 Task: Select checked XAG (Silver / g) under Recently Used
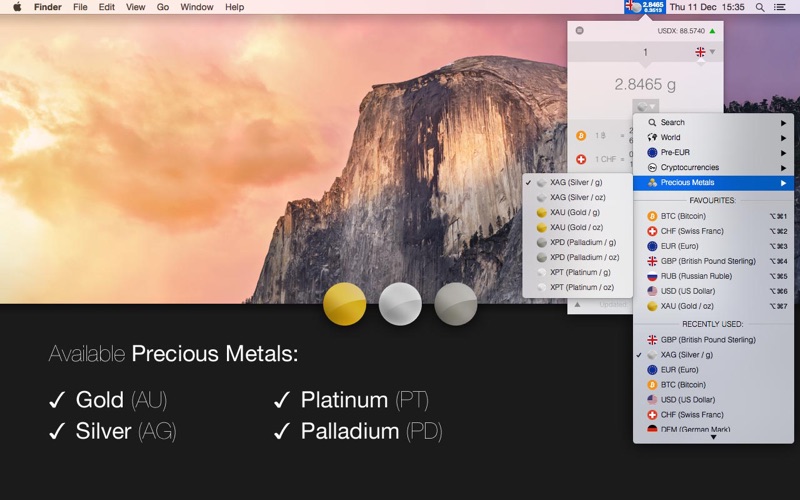click(686, 355)
